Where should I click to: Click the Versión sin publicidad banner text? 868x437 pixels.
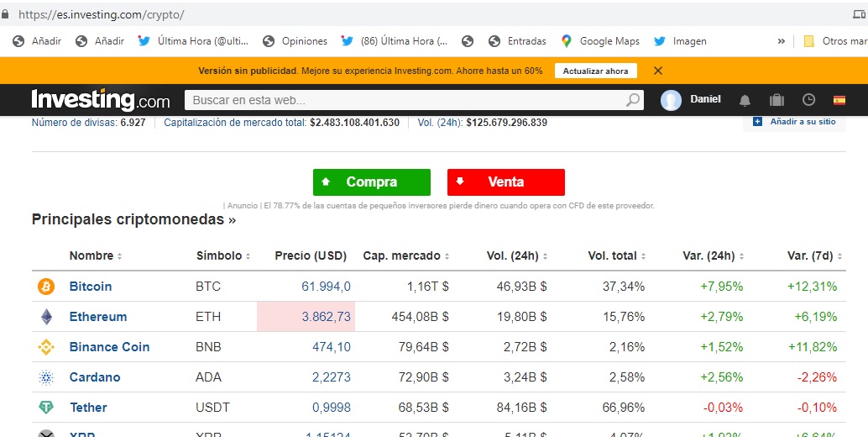pos(370,71)
